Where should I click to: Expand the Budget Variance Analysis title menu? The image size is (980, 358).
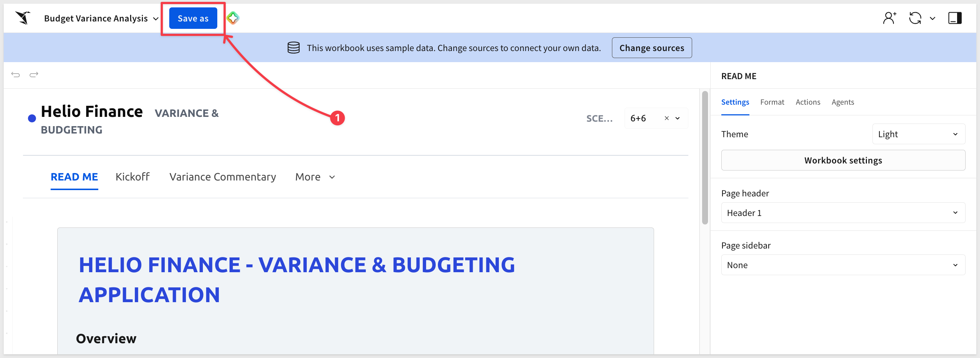156,18
